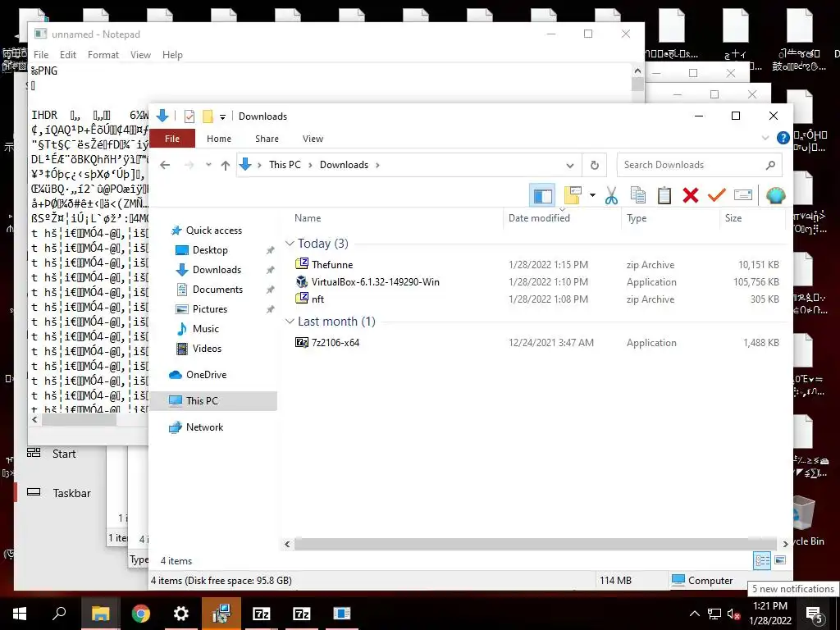This screenshot has width=840, height=630.
Task: Click the orange checkmark Properties icon
Action: [716, 195]
